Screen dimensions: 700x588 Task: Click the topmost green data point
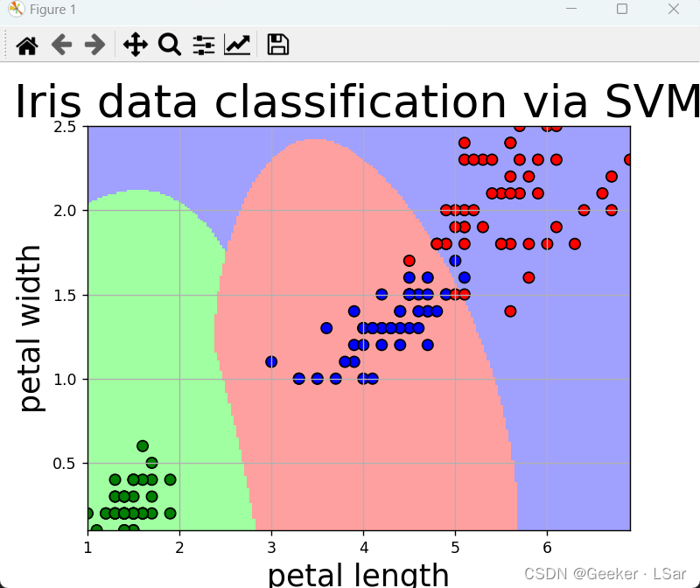143,445
